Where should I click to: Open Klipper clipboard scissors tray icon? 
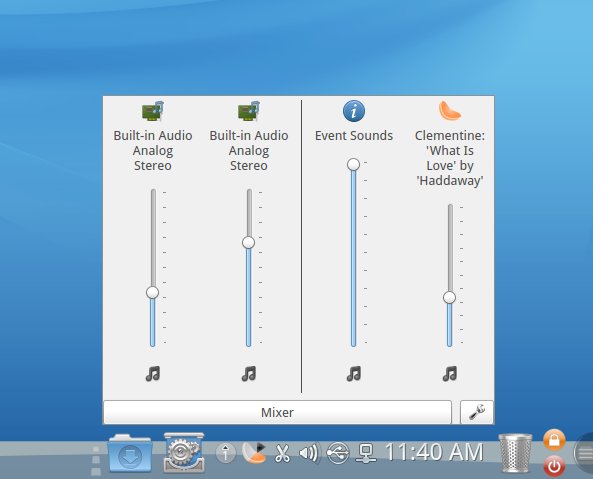[282, 453]
